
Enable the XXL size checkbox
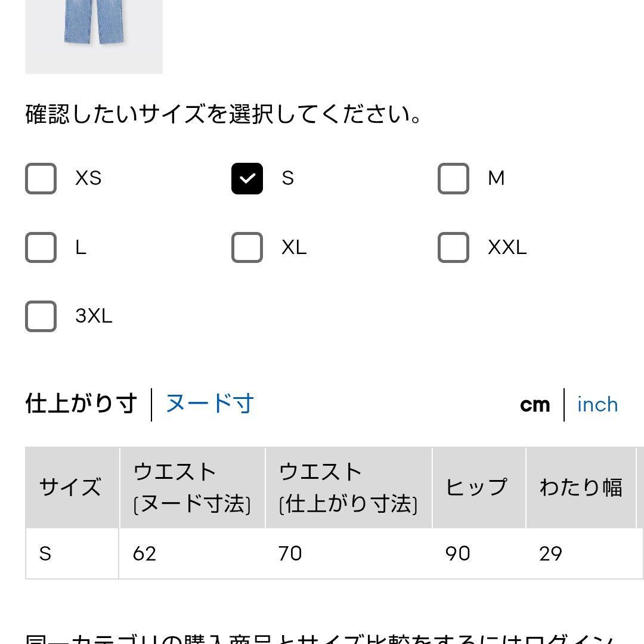tap(453, 247)
